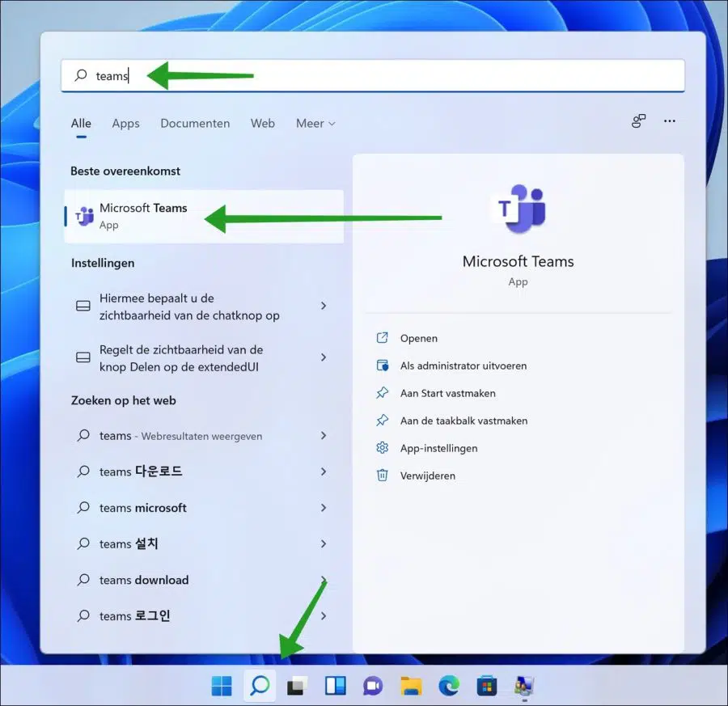Click settings icon beside 'Hiermee bepaalt u de'

coord(83,306)
